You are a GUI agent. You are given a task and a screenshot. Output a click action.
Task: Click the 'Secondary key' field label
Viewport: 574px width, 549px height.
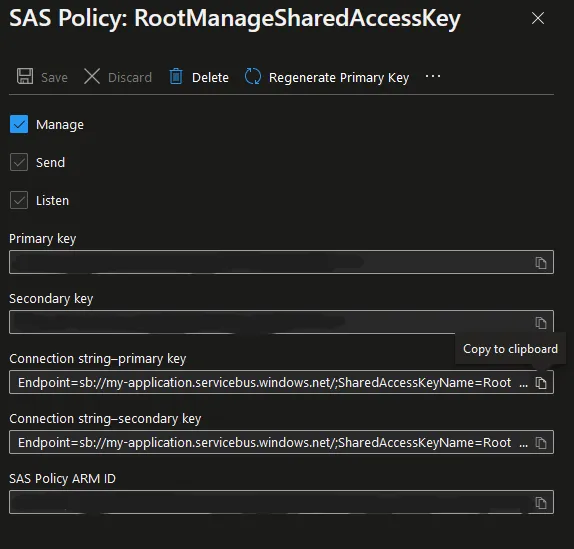(51, 299)
